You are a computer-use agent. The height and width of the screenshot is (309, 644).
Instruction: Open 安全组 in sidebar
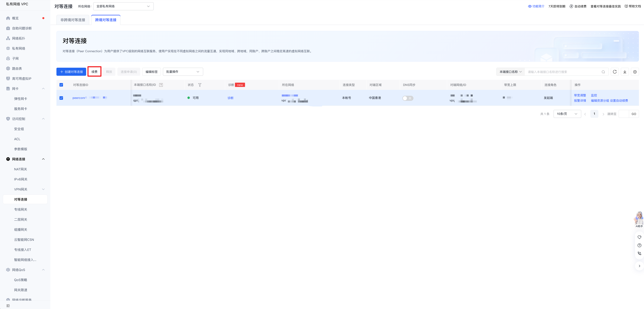(19, 129)
